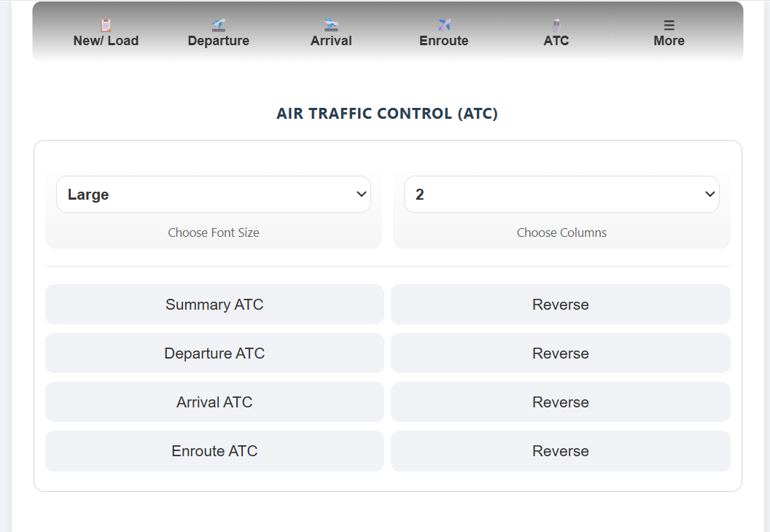Select the New/ Load text label in navigation
The width and height of the screenshot is (770, 532).
coord(106,41)
